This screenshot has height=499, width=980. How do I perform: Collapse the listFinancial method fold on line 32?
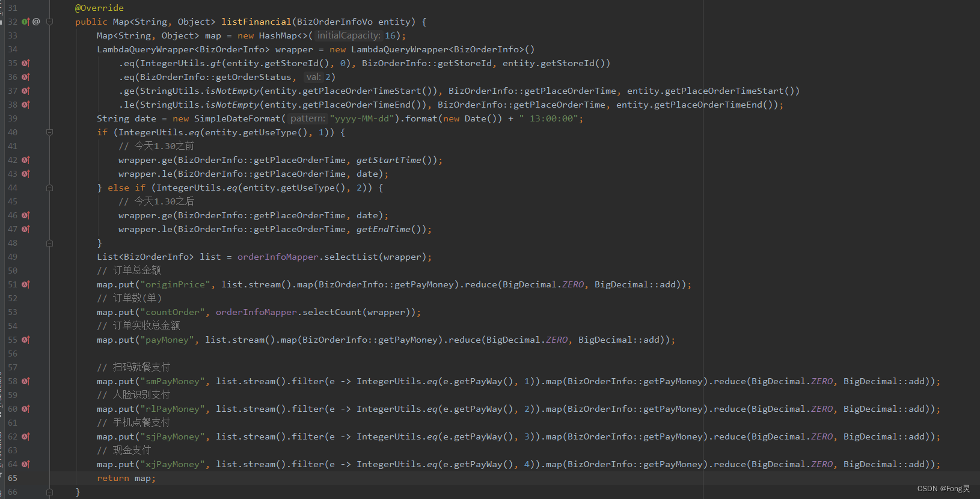(50, 22)
